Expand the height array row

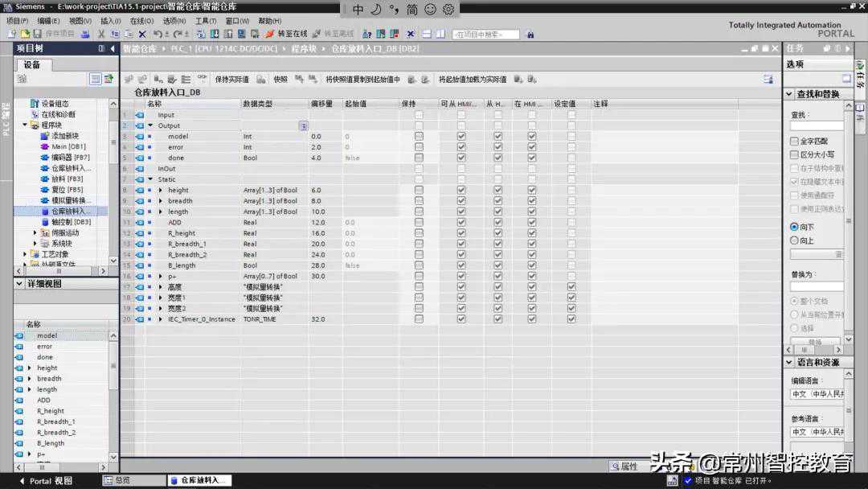click(x=160, y=191)
